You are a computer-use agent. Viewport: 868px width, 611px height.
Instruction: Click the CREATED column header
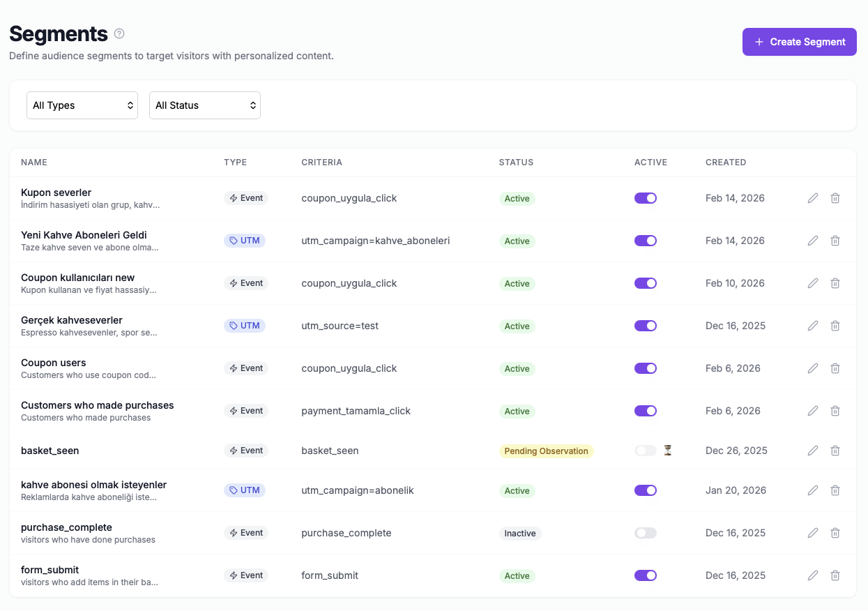[726, 162]
